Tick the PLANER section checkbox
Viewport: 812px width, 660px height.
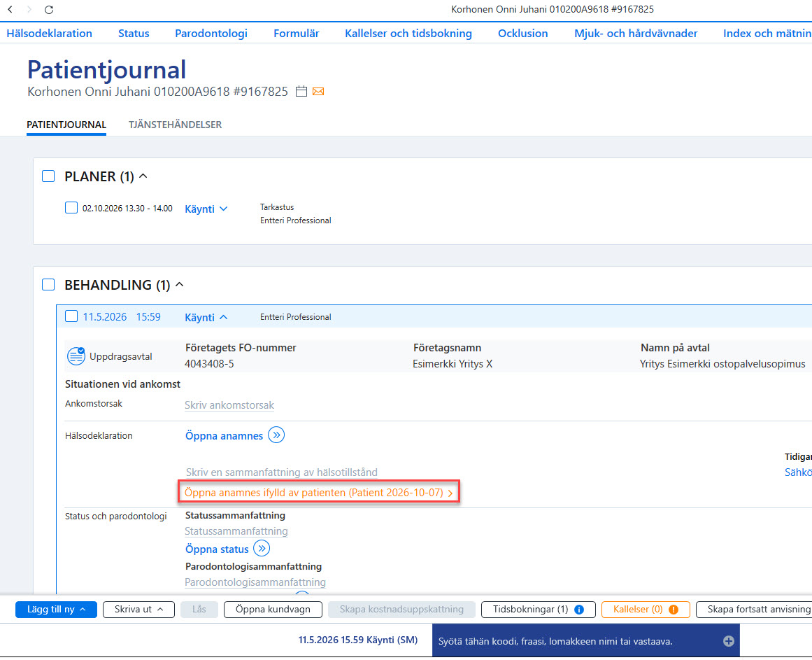48,176
